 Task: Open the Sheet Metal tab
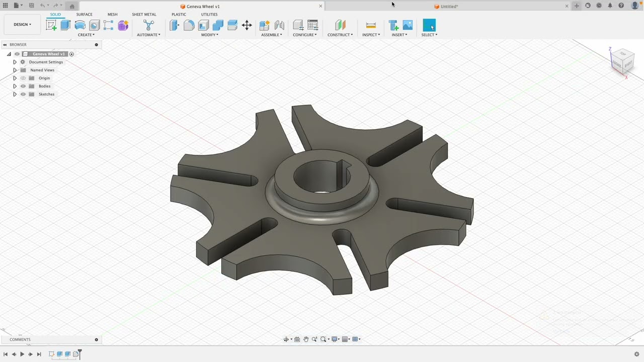(x=144, y=14)
